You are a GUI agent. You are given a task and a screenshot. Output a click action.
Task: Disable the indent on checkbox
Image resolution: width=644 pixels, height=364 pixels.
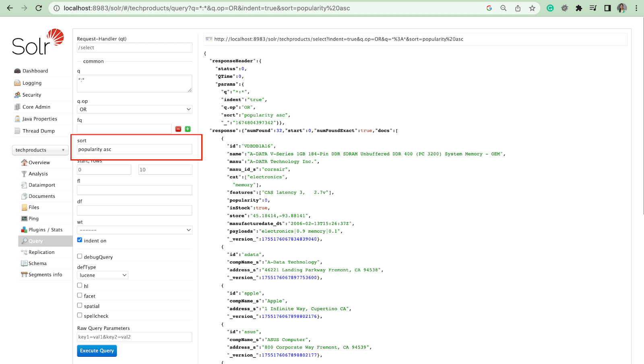[80, 240]
